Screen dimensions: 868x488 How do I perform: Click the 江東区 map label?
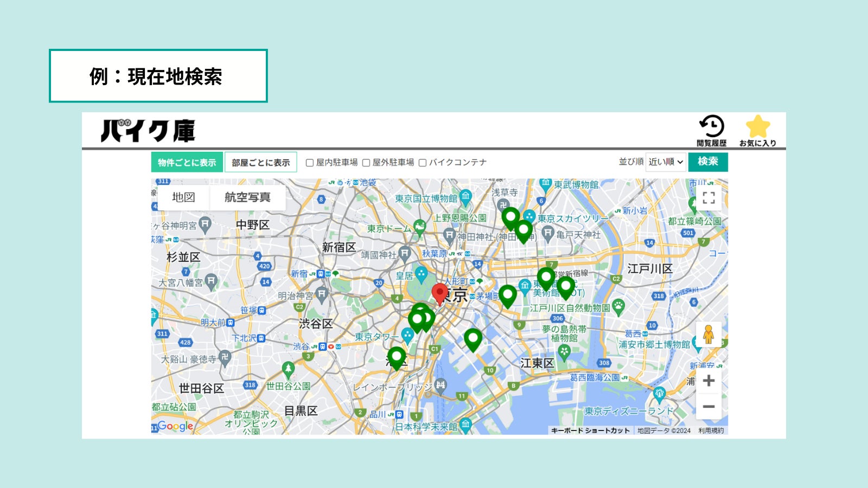pyautogui.click(x=537, y=363)
